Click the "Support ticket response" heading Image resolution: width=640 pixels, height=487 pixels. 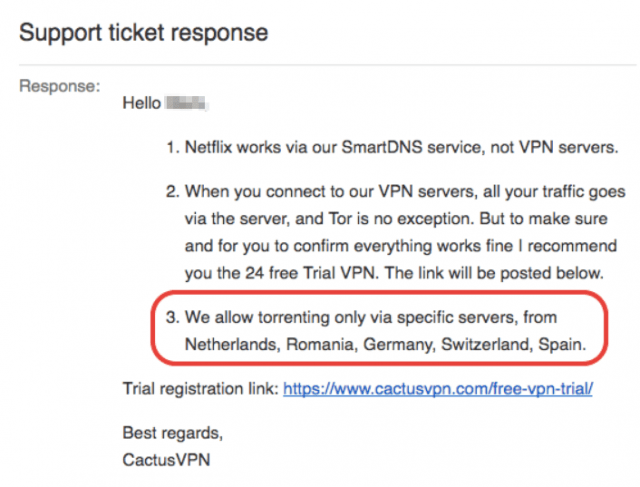(x=144, y=33)
